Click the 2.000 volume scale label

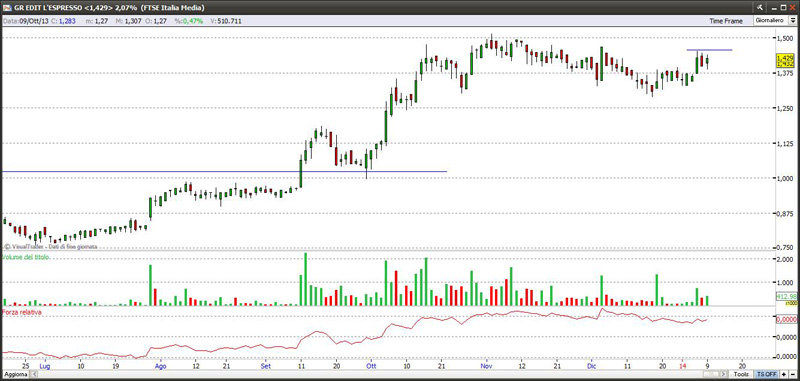pyautogui.click(x=784, y=259)
